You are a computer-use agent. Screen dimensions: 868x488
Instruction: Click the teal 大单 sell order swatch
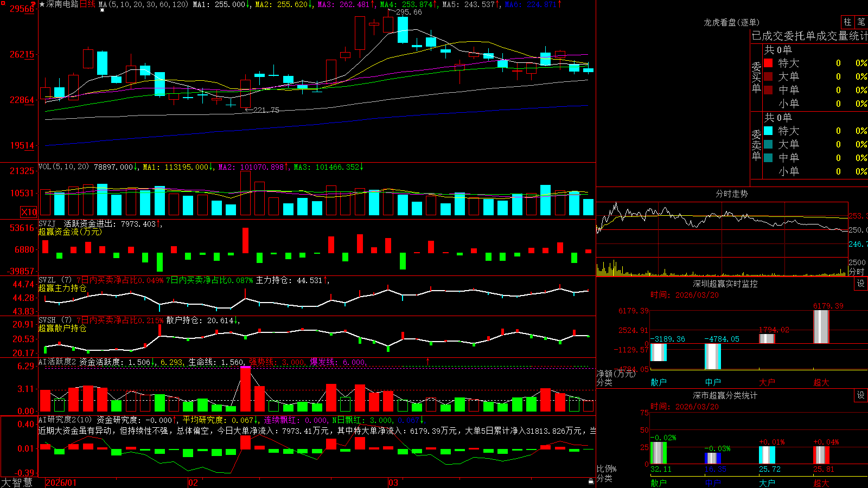[x=768, y=144]
